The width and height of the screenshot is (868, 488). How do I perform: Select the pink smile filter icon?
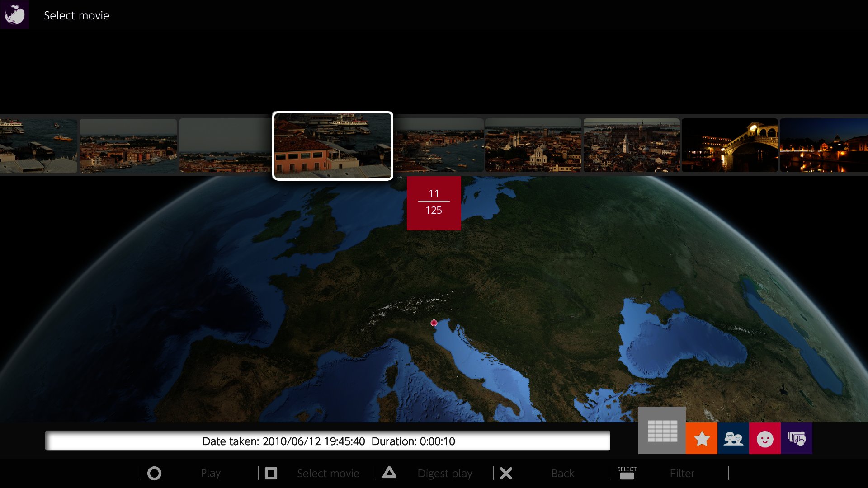pos(765,439)
